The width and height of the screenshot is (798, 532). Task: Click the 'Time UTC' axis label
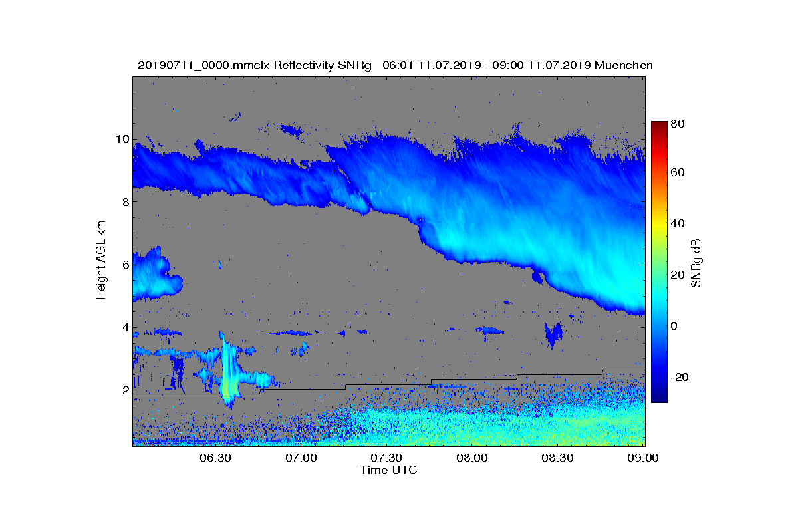click(389, 470)
